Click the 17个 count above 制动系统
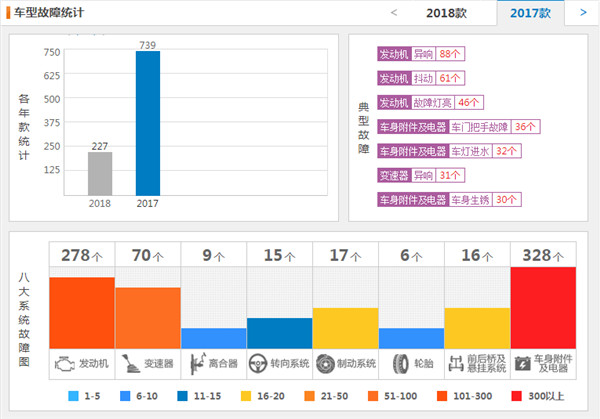 (x=346, y=255)
